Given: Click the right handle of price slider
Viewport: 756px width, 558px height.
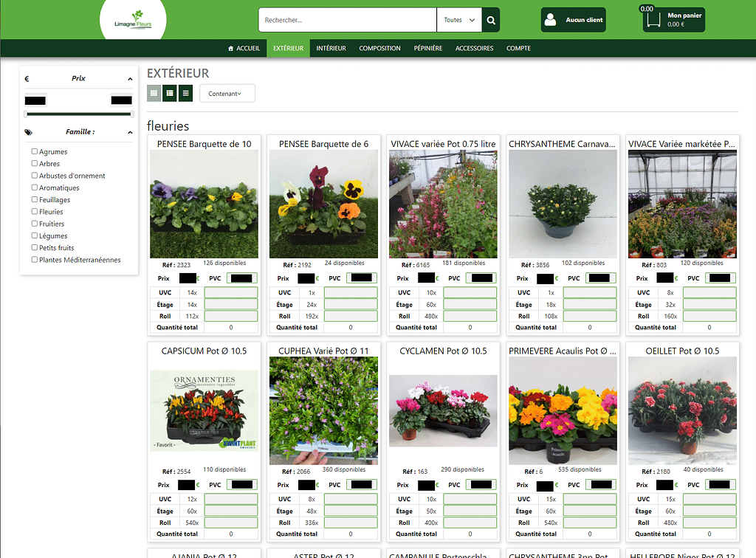Looking at the screenshot, I should 132,114.
